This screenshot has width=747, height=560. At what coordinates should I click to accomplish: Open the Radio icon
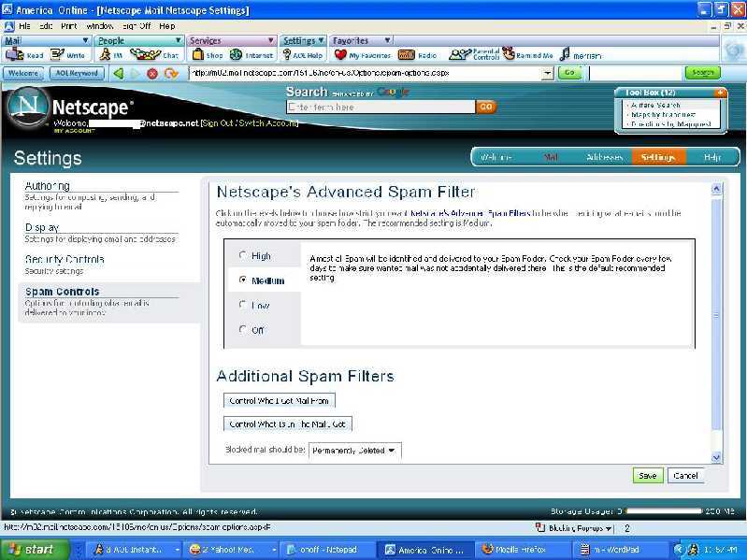(407, 55)
